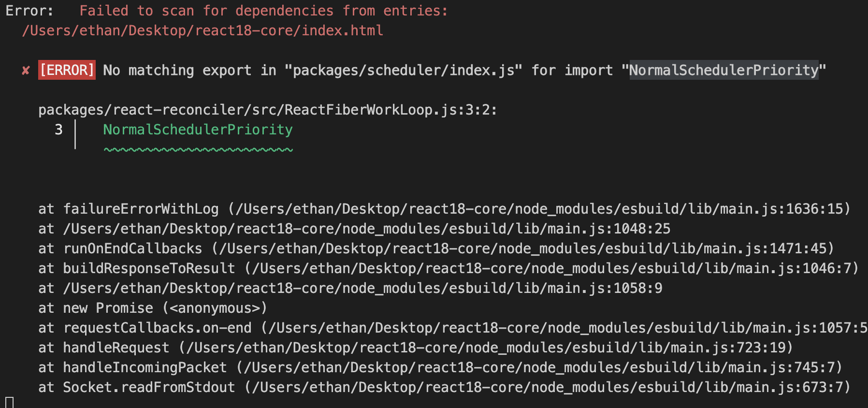Click the highlighted "NormalSchedulerPriority" import name
The height and width of the screenshot is (408, 868).
723,70
